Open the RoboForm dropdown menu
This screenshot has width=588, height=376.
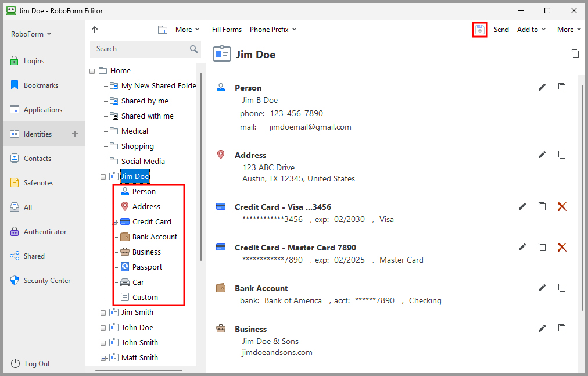31,34
